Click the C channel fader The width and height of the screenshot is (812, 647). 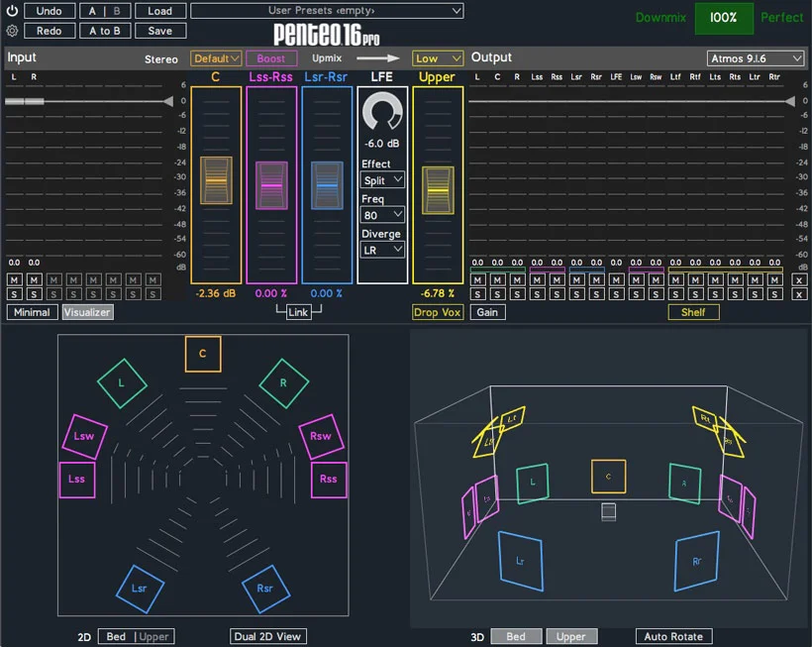tap(216, 180)
